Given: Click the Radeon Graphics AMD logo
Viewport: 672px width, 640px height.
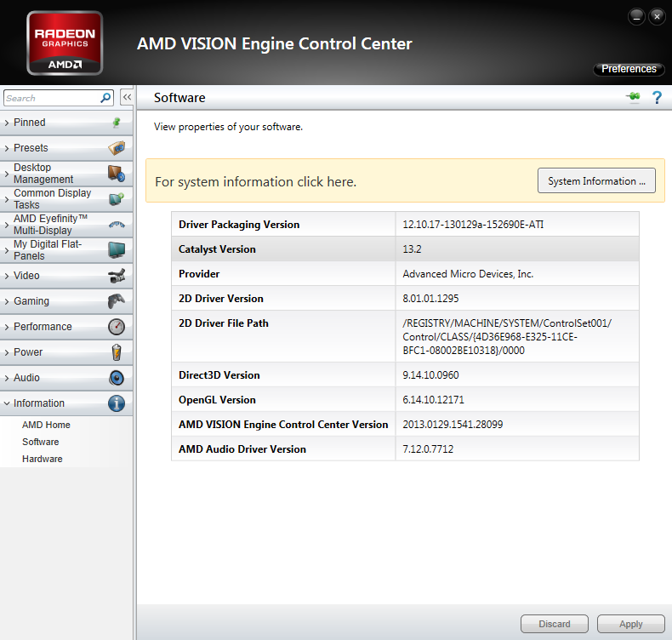Looking at the screenshot, I should click(65, 43).
